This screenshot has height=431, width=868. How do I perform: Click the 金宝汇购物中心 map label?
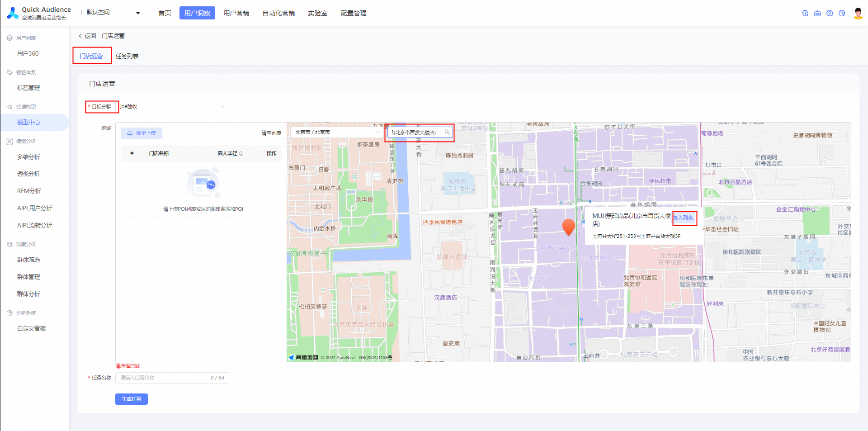(x=796, y=209)
